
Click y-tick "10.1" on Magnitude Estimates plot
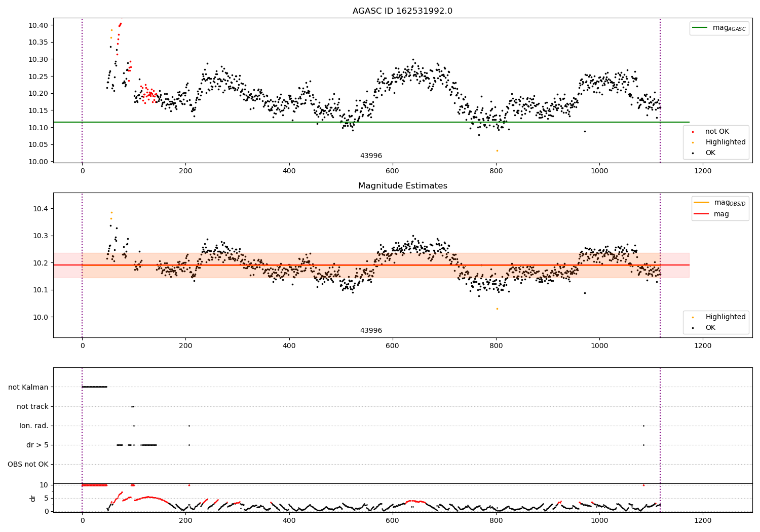(41, 290)
